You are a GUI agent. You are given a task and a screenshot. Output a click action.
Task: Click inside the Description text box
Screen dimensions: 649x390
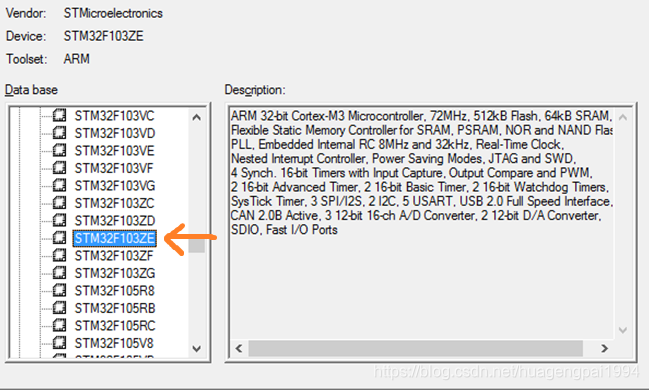tap(422, 224)
